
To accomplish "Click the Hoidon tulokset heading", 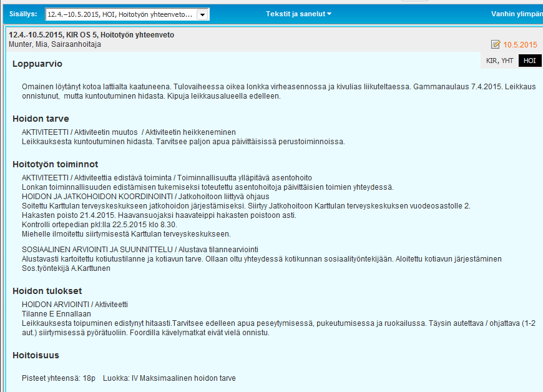I will tap(47, 291).
